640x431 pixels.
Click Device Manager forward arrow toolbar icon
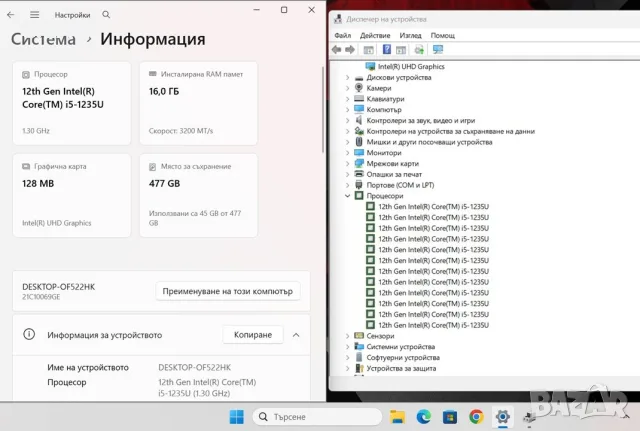[350, 50]
